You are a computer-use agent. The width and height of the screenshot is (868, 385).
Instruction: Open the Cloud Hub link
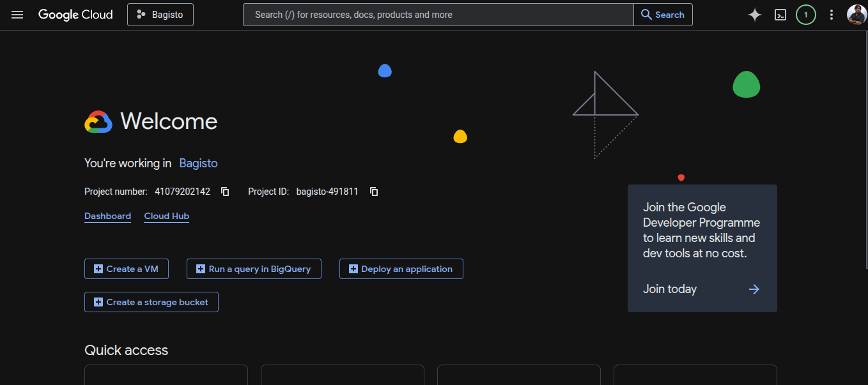pos(166,216)
